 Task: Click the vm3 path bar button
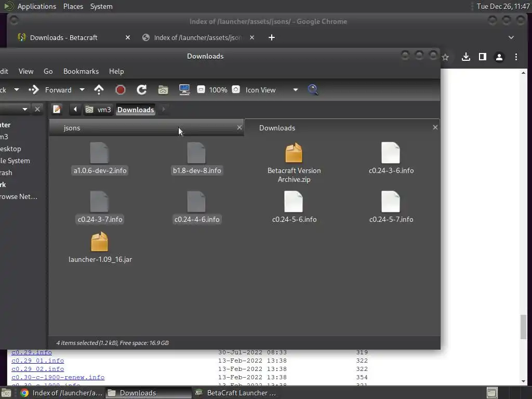click(x=98, y=110)
